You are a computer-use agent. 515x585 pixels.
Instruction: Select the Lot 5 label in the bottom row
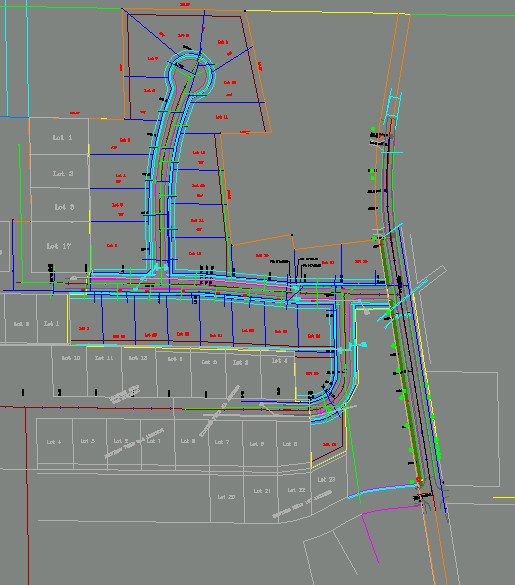tap(88, 441)
